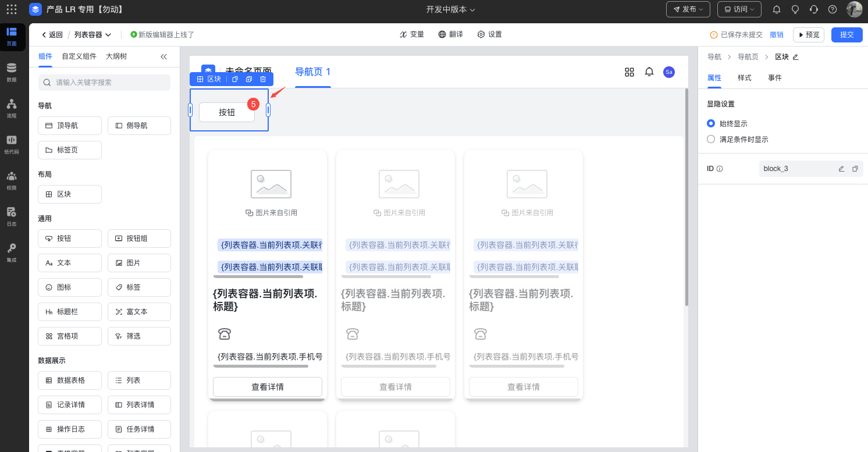
Task: Click the second duplicate icon on 区块 toolbar
Action: (x=249, y=79)
